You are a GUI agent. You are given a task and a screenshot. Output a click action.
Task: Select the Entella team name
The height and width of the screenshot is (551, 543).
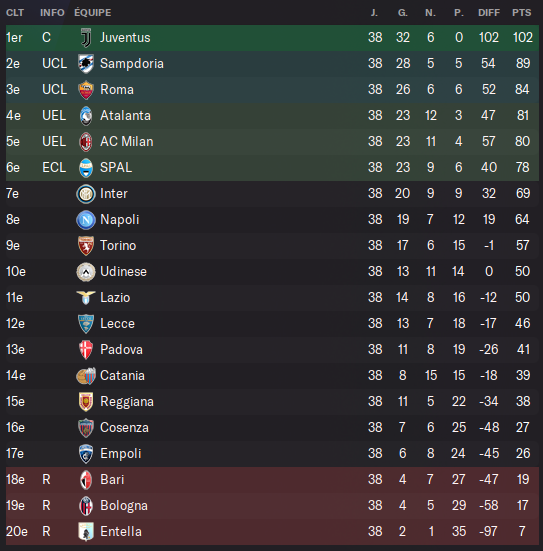click(x=121, y=531)
